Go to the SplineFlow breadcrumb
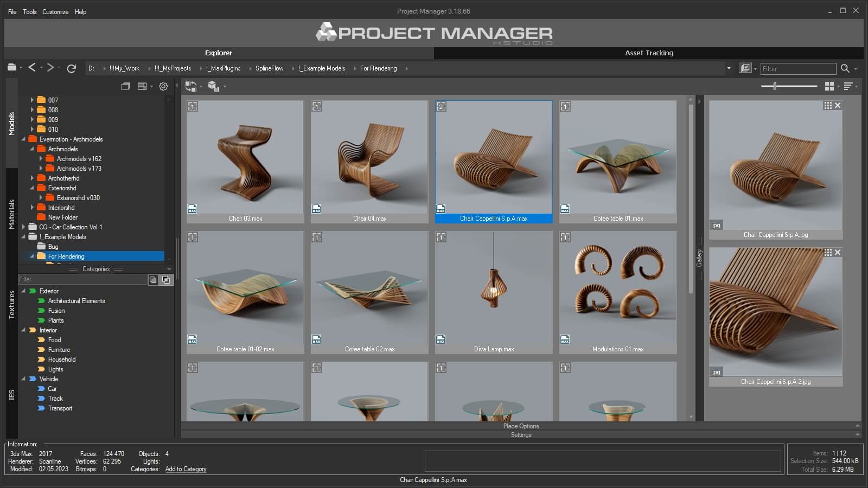The image size is (868, 488). tap(270, 68)
